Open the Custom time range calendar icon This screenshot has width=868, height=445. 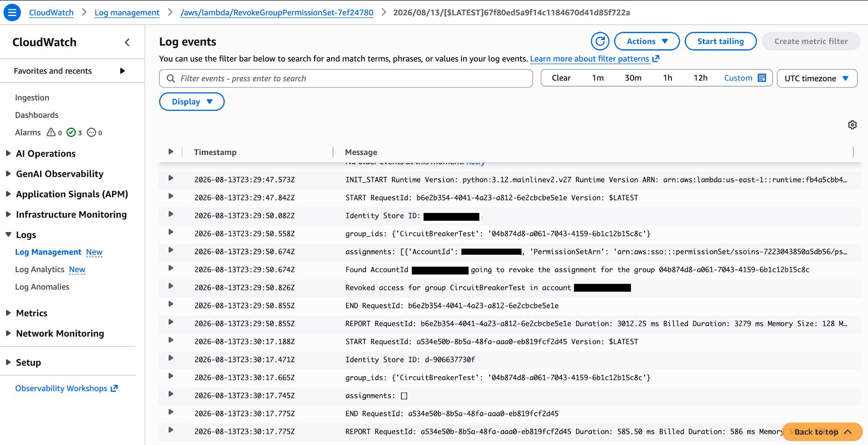762,78
